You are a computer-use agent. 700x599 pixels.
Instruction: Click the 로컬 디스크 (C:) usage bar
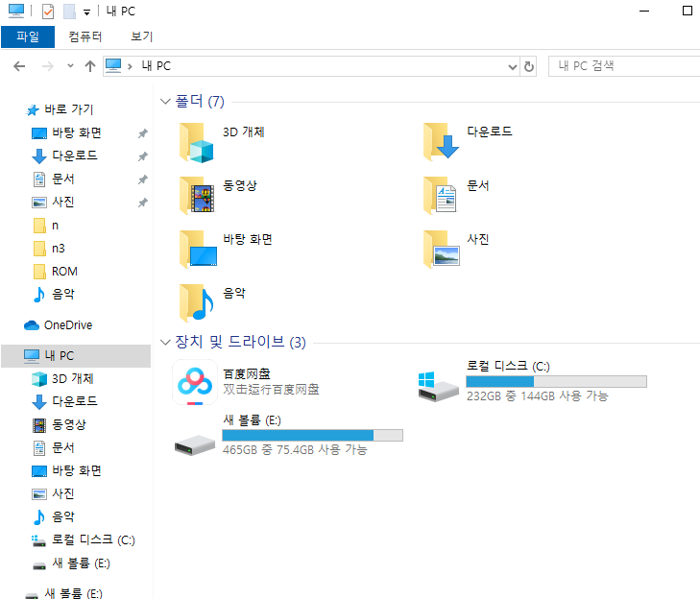pos(556,382)
